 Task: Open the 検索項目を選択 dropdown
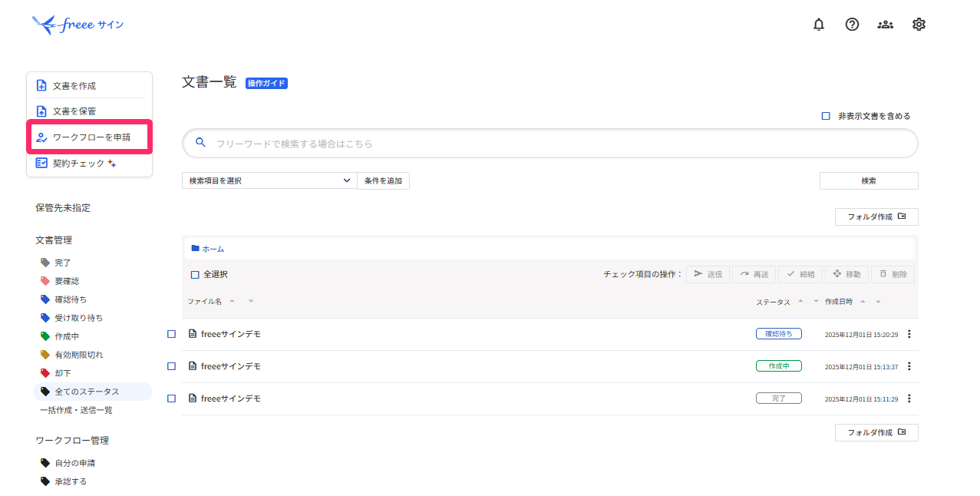pos(269,180)
